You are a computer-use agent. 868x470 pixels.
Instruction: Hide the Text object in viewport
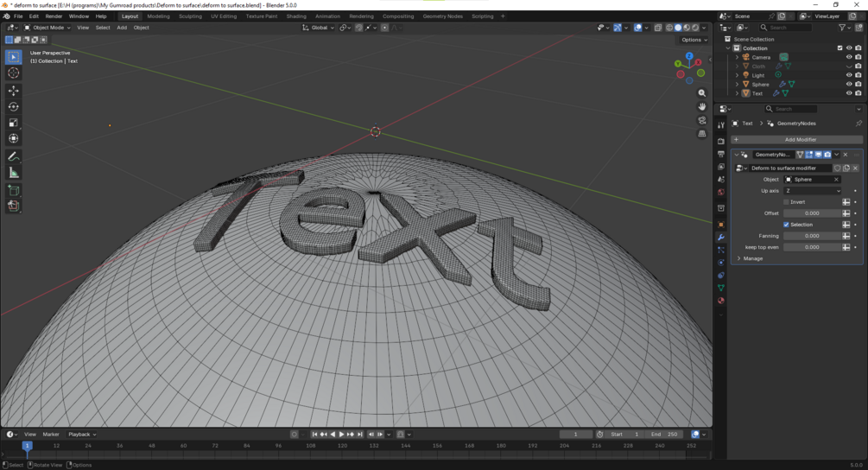849,93
